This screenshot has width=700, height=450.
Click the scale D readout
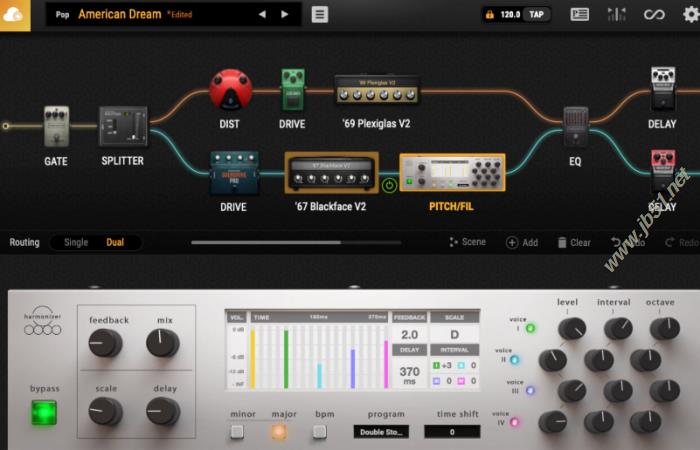pyautogui.click(x=454, y=334)
